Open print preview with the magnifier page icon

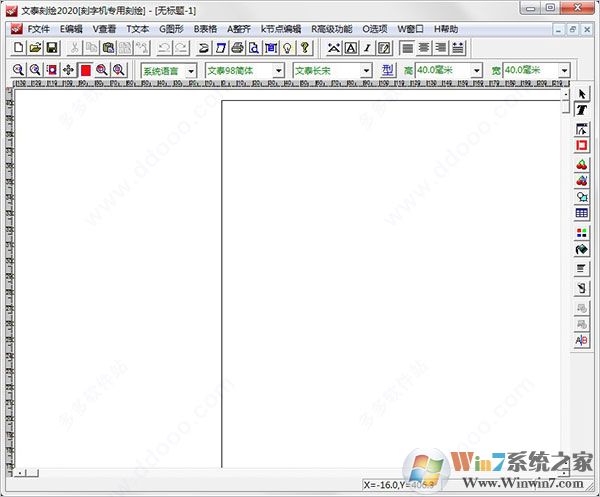(x=254, y=47)
